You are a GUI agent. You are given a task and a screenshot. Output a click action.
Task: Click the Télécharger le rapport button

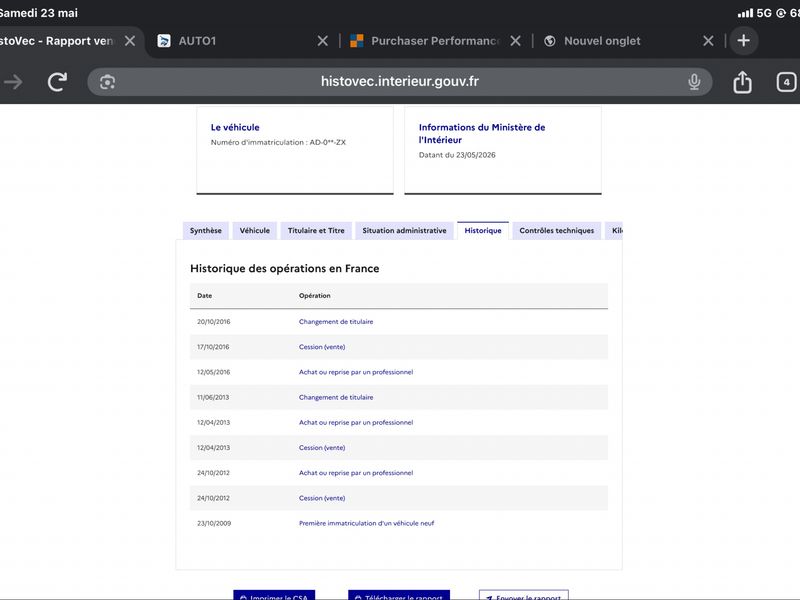399,595
